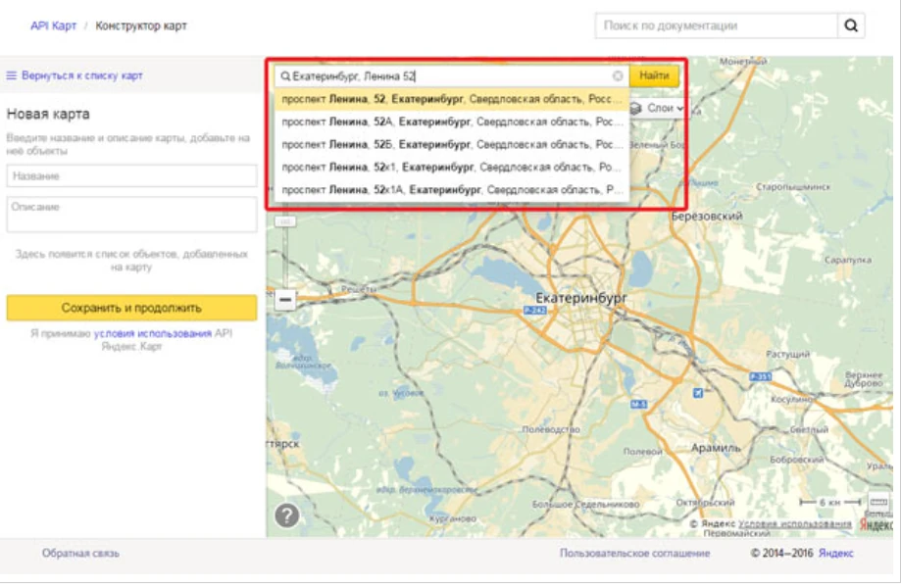The height and width of the screenshot is (588, 901).
Task: Click the Курганово label on map
Action: [453, 518]
